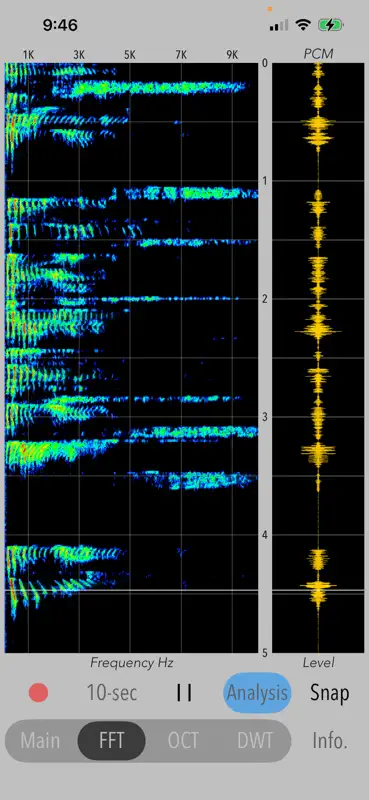The width and height of the screenshot is (369, 800).
Task: Tap the 1K frequency axis label
Action: [x=28, y=55]
